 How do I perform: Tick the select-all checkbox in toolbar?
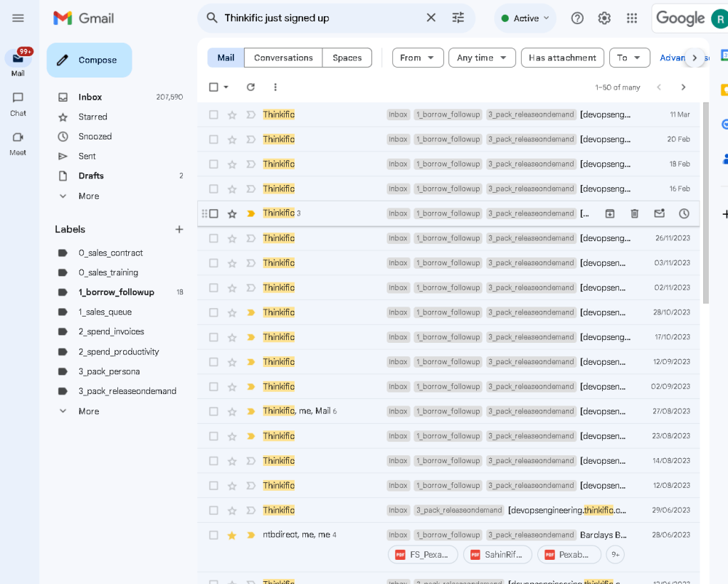213,87
